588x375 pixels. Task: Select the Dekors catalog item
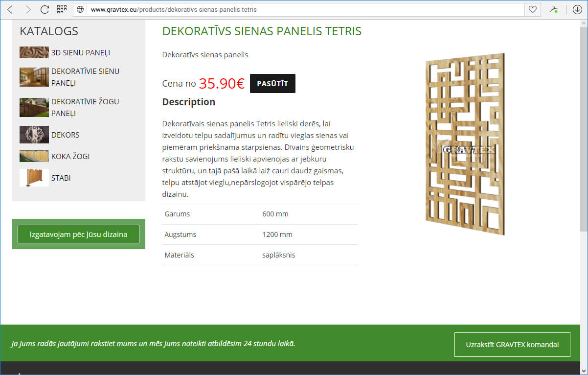click(65, 135)
